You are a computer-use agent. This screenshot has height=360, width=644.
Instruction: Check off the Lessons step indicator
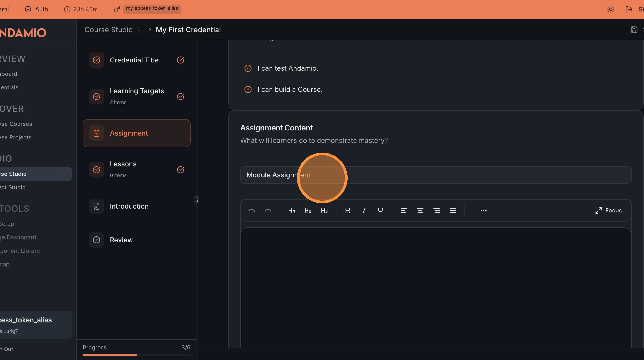(181, 169)
